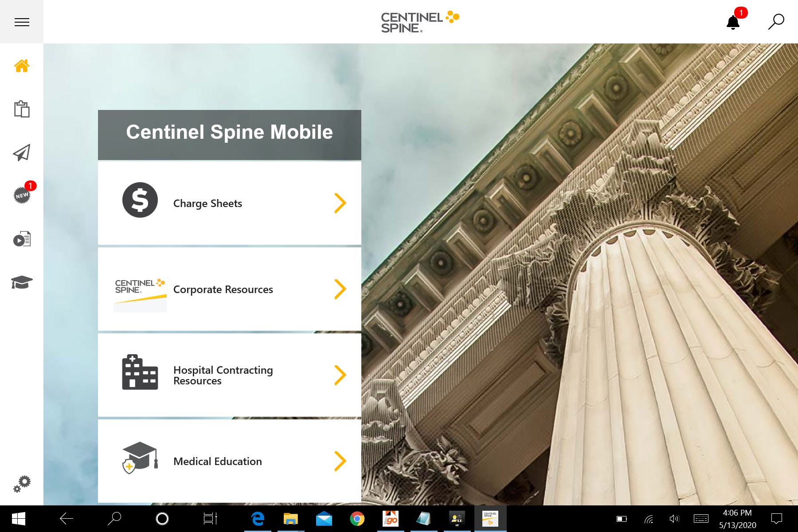Screen dimensions: 798x532
Task: Open settings gears in sidebar
Action: pos(22,484)
